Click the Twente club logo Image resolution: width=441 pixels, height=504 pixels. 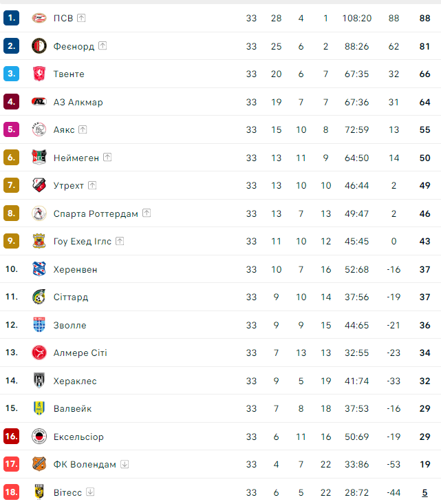coord(39,74)
